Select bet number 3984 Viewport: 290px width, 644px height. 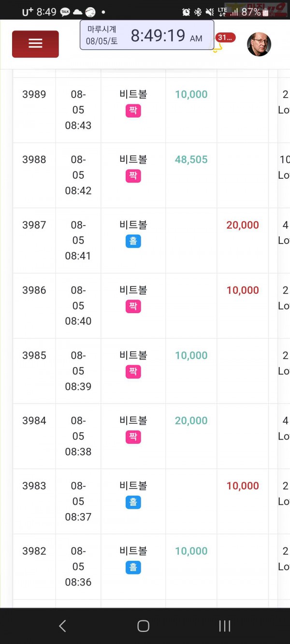point(34,421)
